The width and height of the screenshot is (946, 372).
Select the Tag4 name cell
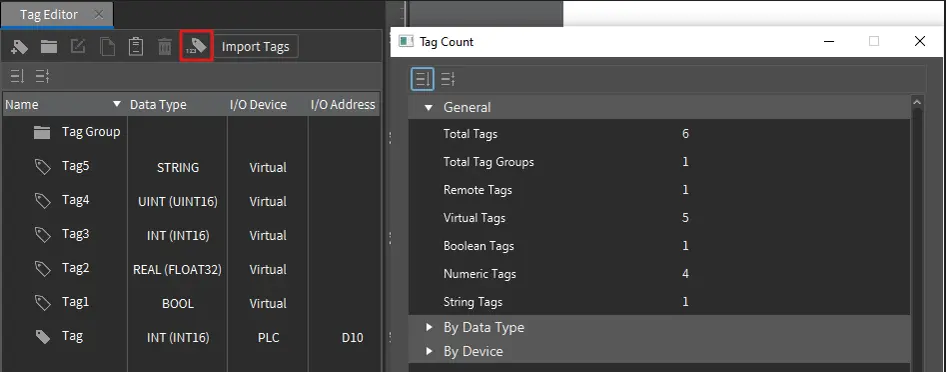tap(75, 200)
